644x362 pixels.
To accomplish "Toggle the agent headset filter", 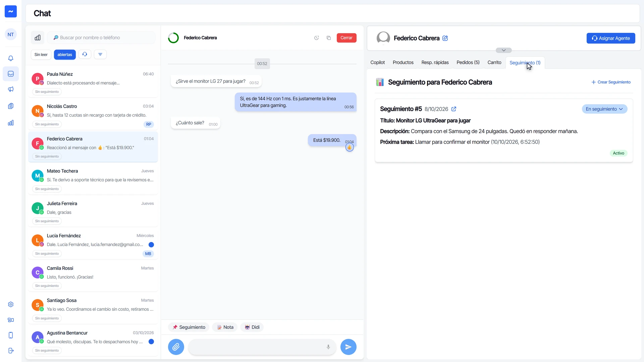I will click(x=85, y=54).
